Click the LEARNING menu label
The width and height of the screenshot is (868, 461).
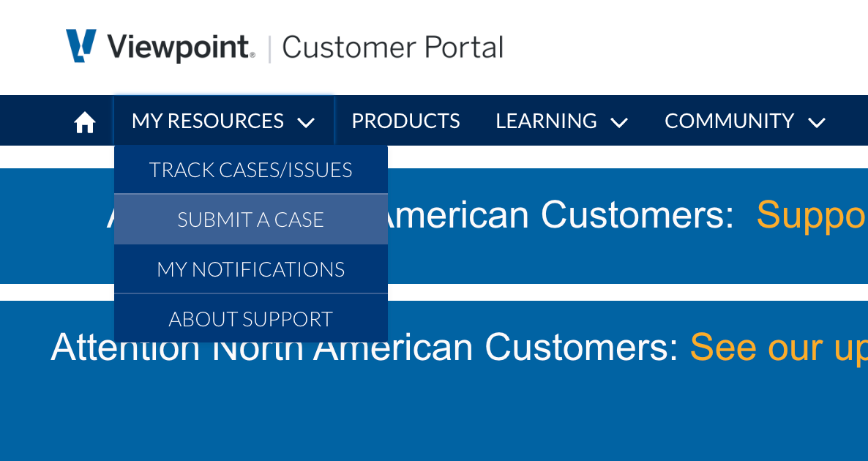[x=546, y=121]
